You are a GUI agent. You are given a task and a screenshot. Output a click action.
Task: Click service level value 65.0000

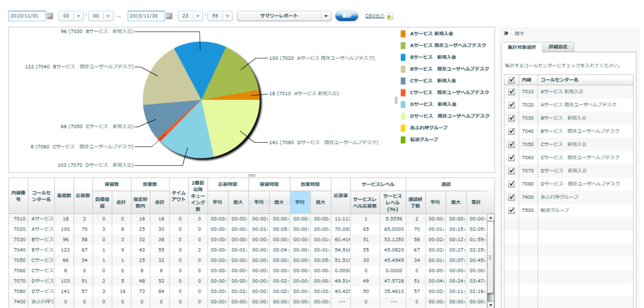pyautogui.click(x=392, y=229)
